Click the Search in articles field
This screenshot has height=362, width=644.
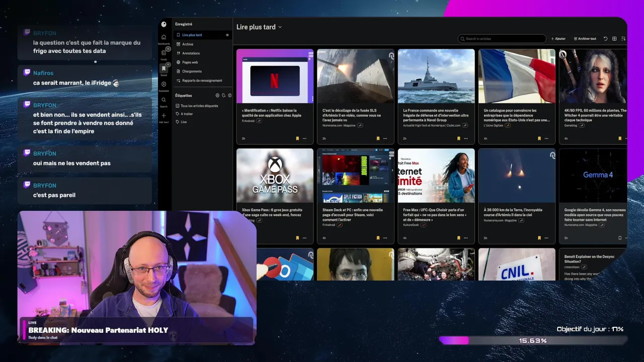[x=502, y=39]
